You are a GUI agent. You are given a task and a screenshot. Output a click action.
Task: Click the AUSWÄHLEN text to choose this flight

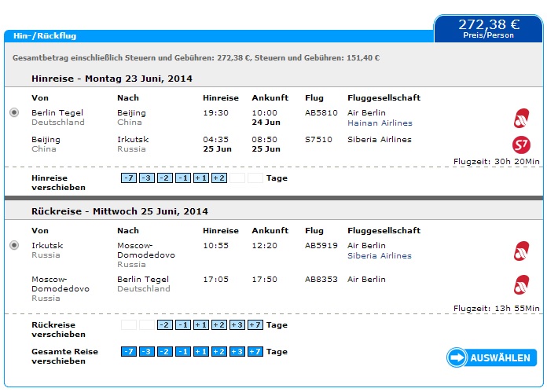tap(500, 357)
